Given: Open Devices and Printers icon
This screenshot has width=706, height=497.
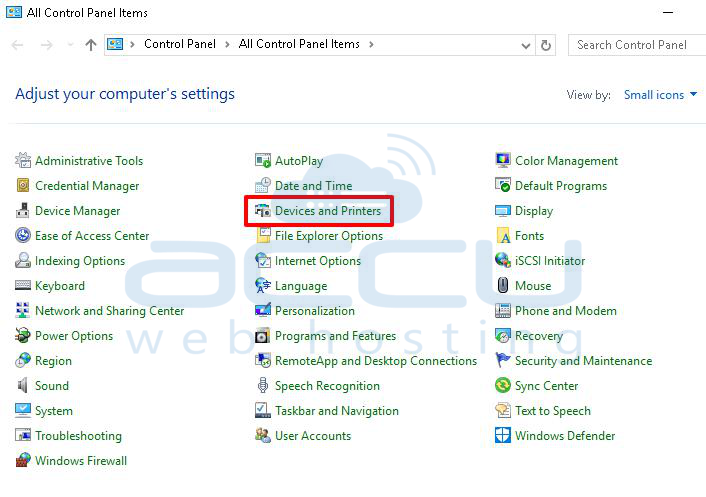Looking at the screenshot, I should (262, 211).
